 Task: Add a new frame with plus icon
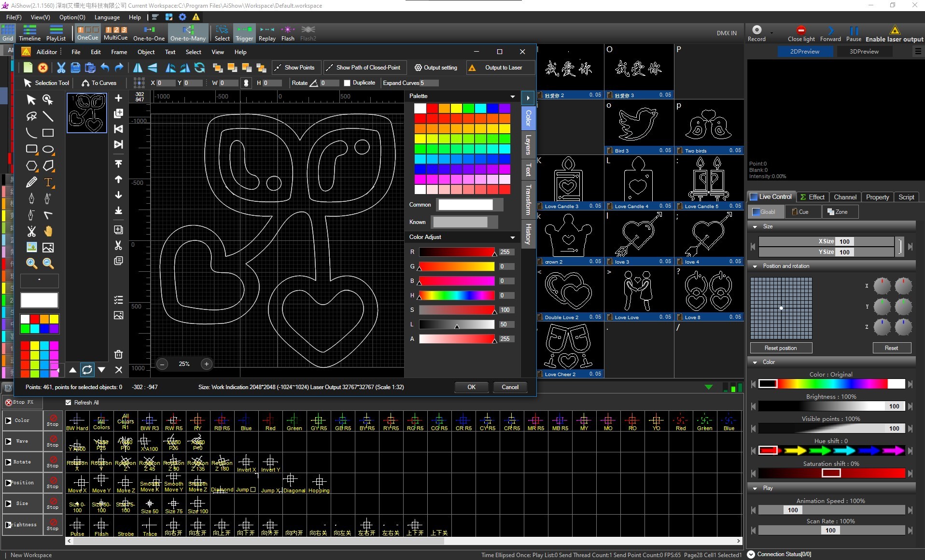tap(118, 98)
